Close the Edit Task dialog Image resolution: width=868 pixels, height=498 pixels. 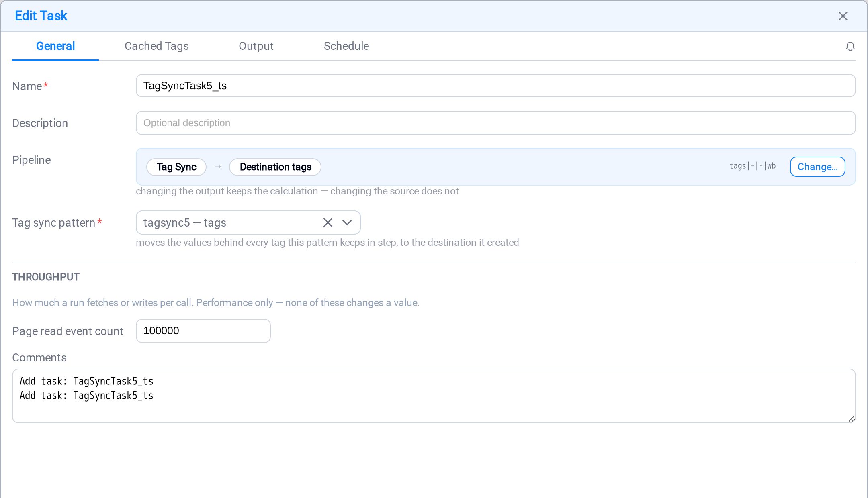pos(843,16)
